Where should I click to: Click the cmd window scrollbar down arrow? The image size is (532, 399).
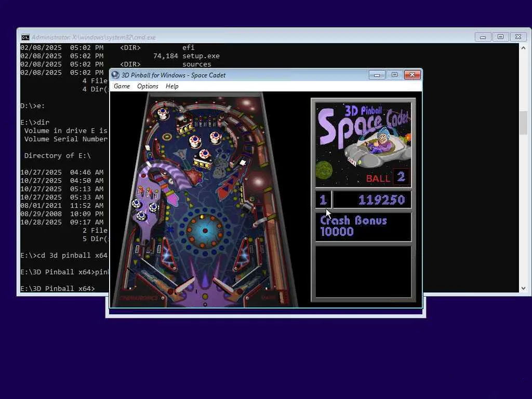(x=523, y=288)
